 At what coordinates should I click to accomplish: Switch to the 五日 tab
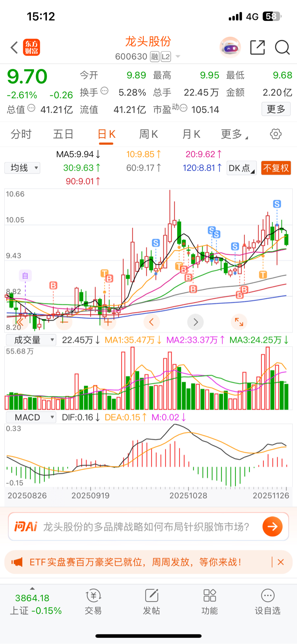pos(63,134)
